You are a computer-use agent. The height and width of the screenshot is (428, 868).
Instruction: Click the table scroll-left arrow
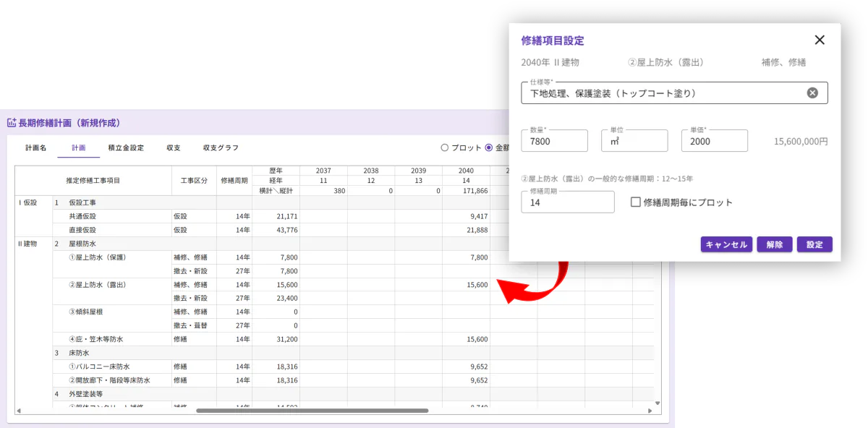(19, 410)
